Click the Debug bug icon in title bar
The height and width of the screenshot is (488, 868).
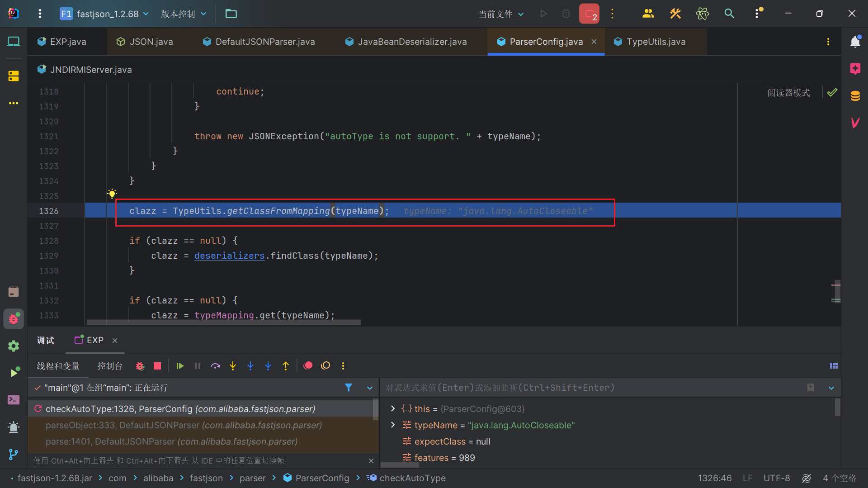coord(566,14)
